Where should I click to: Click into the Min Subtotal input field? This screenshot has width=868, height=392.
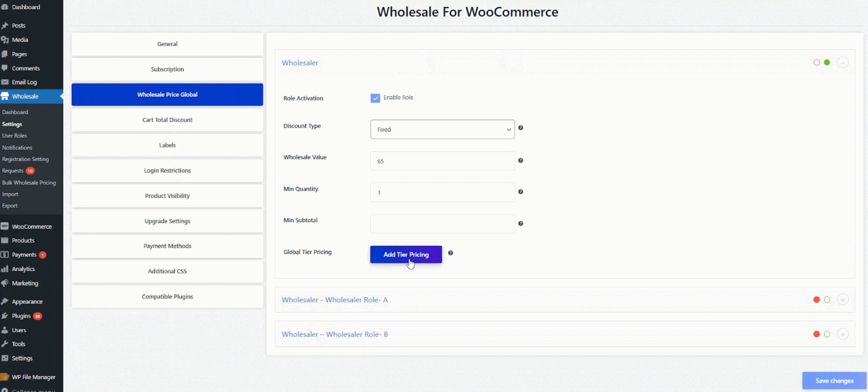(x=442, y=224)
